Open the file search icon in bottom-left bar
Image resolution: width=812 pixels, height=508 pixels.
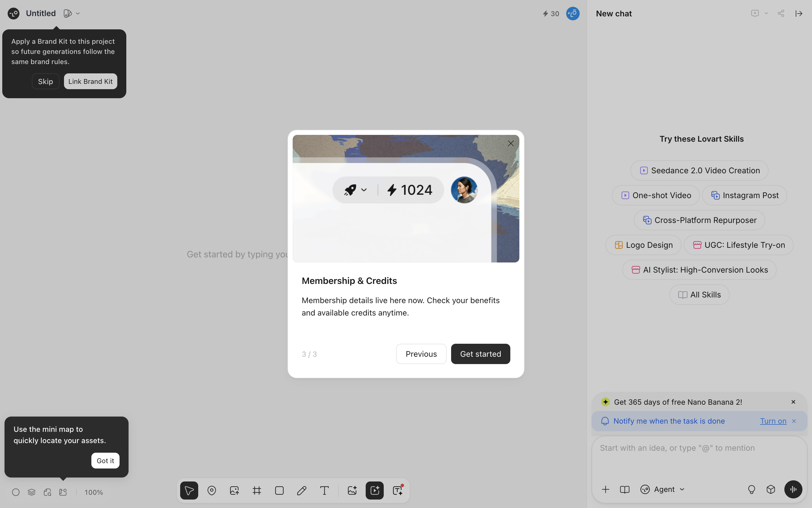tap(47, 492)
